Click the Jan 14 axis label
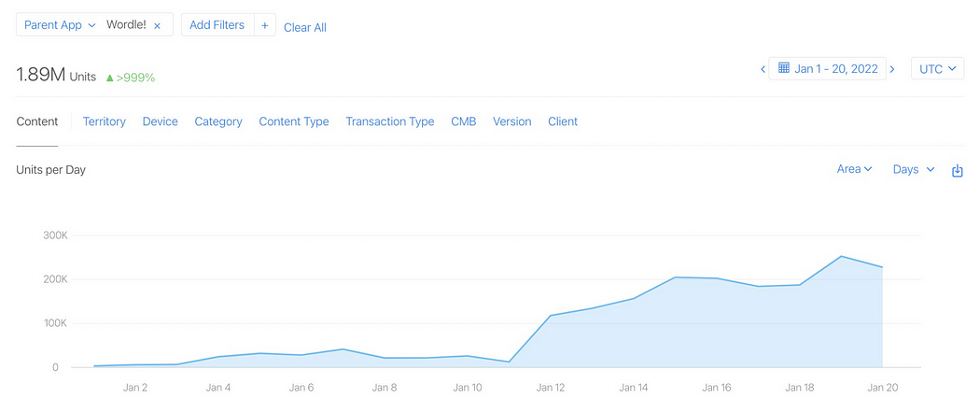This screenshot has width=980, height=412. pyautogui.click(x=633, y=388)
